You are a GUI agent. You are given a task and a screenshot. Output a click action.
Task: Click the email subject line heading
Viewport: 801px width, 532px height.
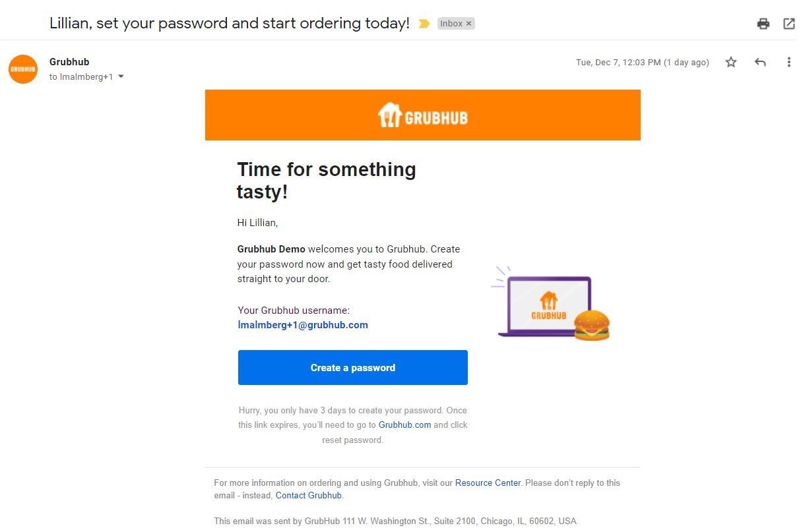pos(230,24)
